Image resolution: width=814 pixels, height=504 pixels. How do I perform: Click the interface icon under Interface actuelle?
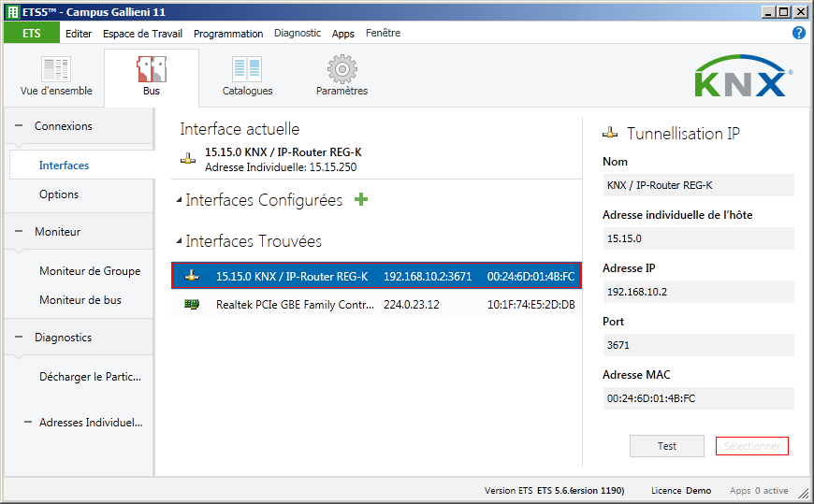pos(188,159)
